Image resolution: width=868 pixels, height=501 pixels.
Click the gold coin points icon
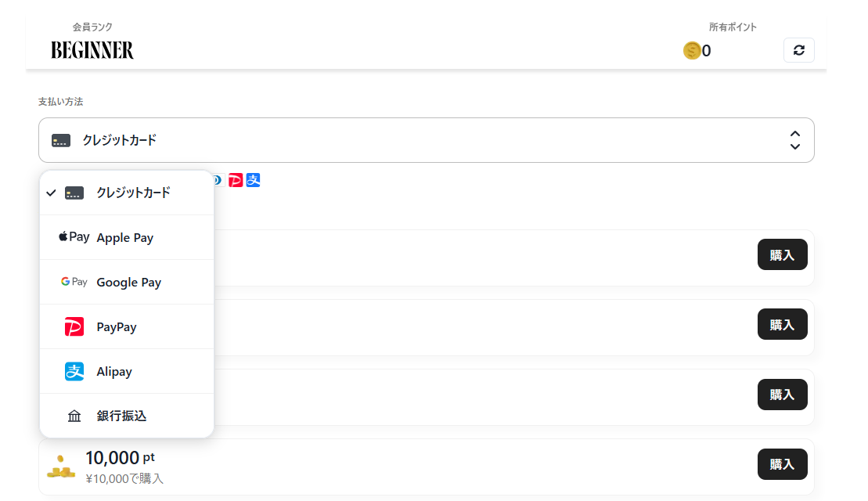pyautogui.click(x=692, y=51)
